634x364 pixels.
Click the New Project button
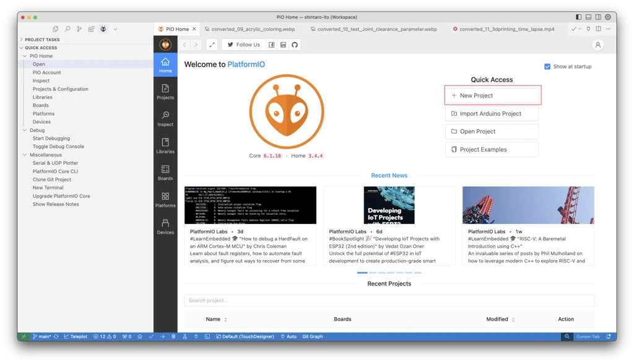(492, 95)
